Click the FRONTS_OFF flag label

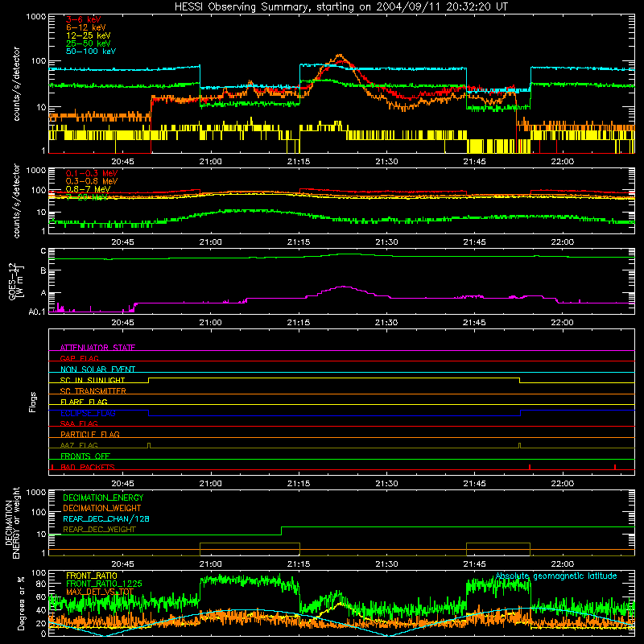point(85,456)
